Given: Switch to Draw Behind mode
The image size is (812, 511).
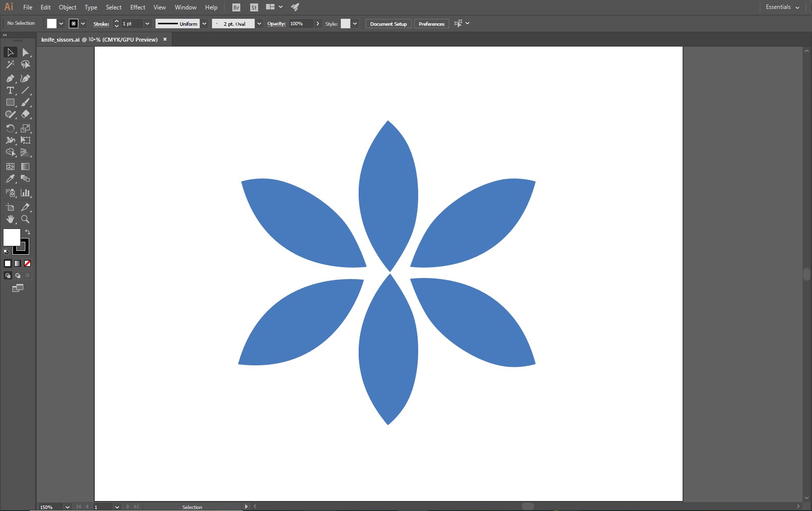Looking at the screenshot, I should click(x=18, y=276).
